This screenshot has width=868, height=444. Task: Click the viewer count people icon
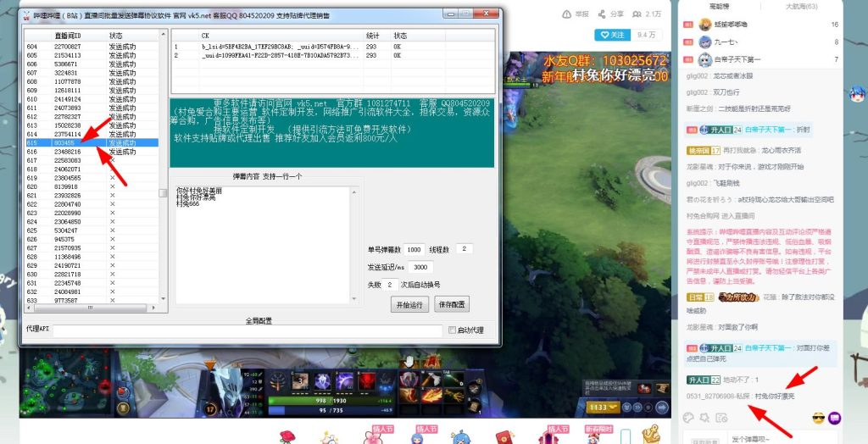(637, 14)
